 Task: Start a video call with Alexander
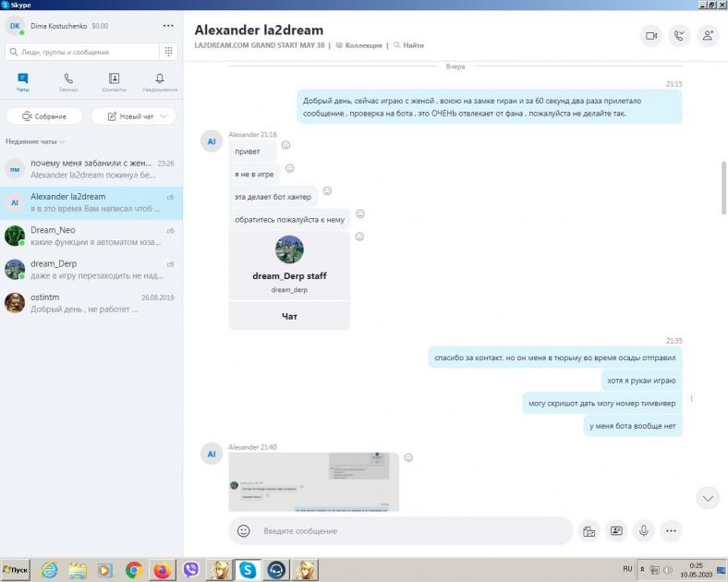(651, 36)
